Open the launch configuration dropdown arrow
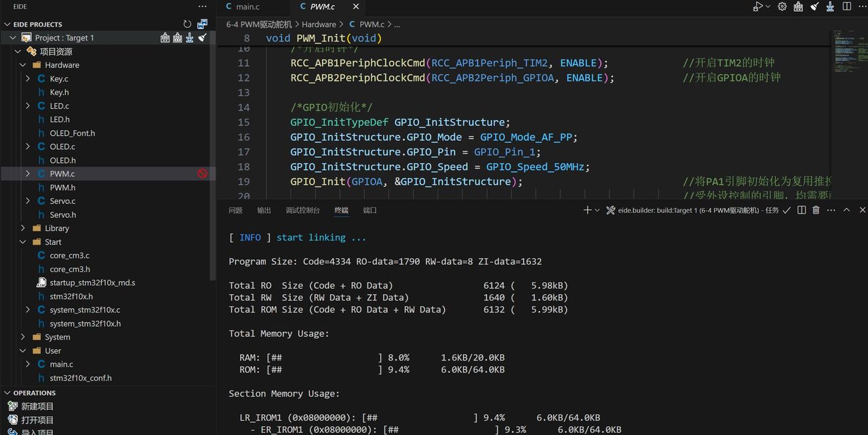868x435 pixels. coord(768,7)
